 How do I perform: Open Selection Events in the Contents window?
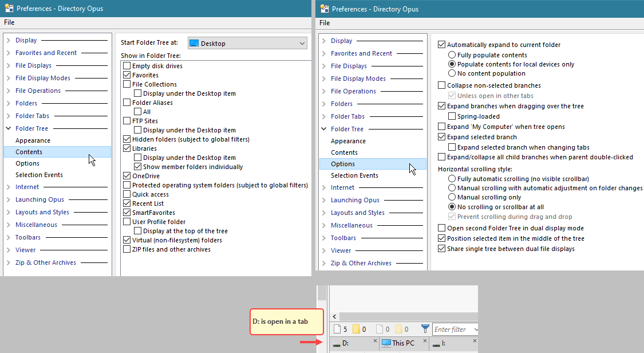[x=39, y=175]
